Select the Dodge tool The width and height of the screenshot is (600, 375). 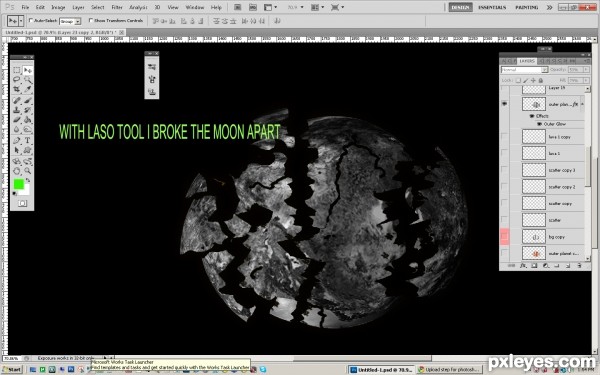click(28, 129)
